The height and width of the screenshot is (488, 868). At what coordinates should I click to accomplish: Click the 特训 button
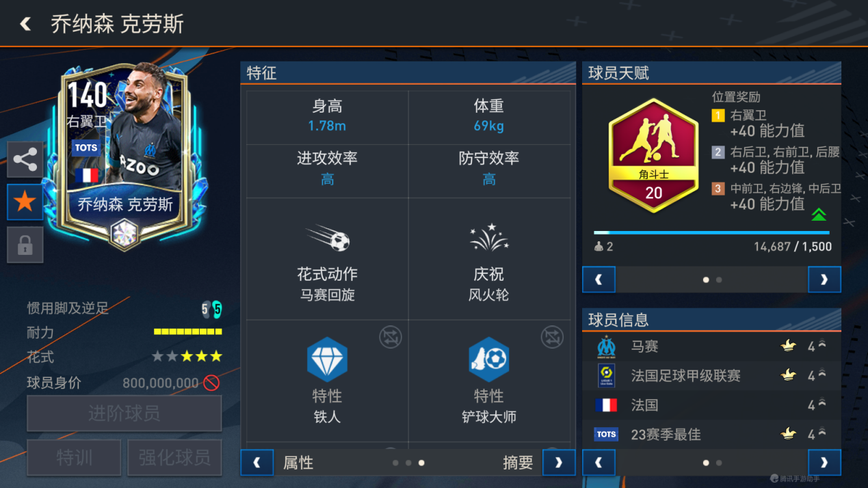click(74, 457)
